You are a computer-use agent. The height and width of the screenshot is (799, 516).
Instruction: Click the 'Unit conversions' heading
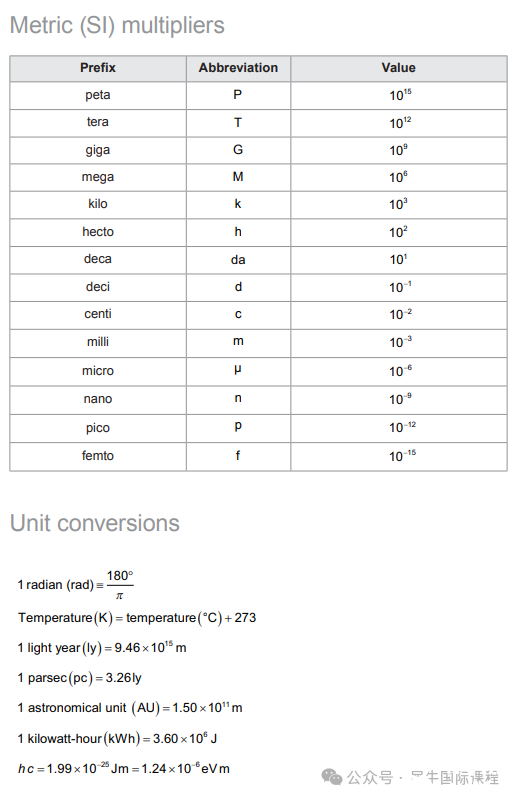(95, 523)
